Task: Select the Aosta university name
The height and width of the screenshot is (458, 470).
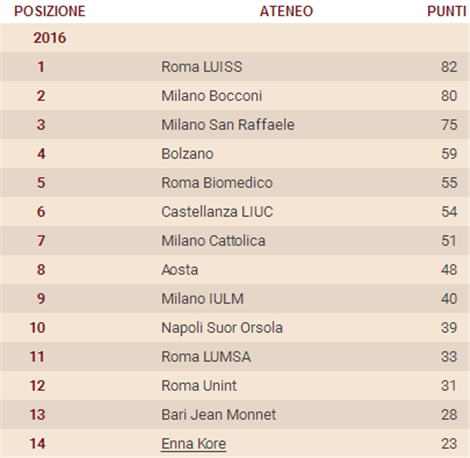Action: 180,270
